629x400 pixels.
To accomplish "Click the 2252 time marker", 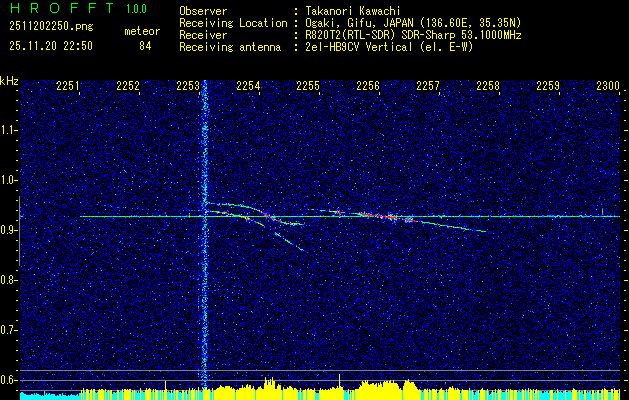I will (128, 86).
